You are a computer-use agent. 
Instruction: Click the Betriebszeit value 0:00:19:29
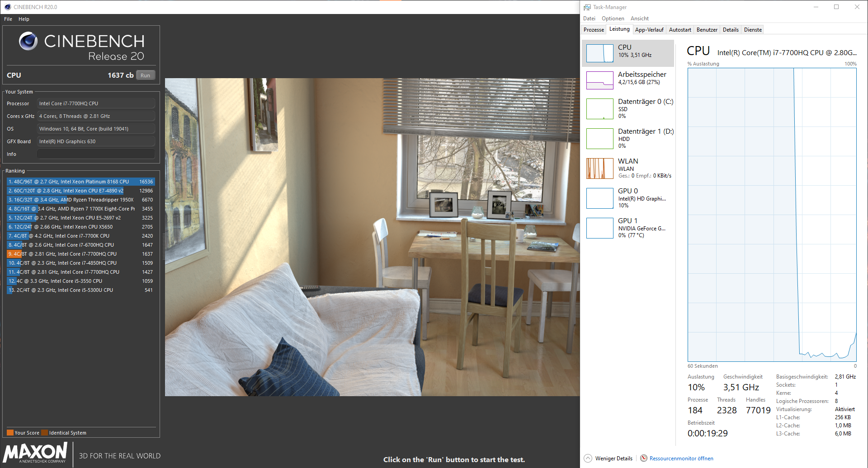click(x=708, y=433)
